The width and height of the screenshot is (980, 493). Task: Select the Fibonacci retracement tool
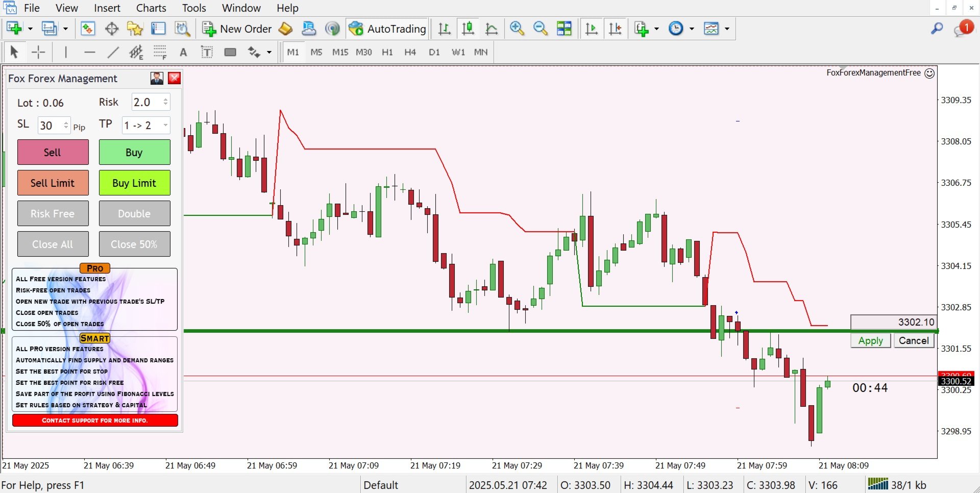click(x=160, y=52)
